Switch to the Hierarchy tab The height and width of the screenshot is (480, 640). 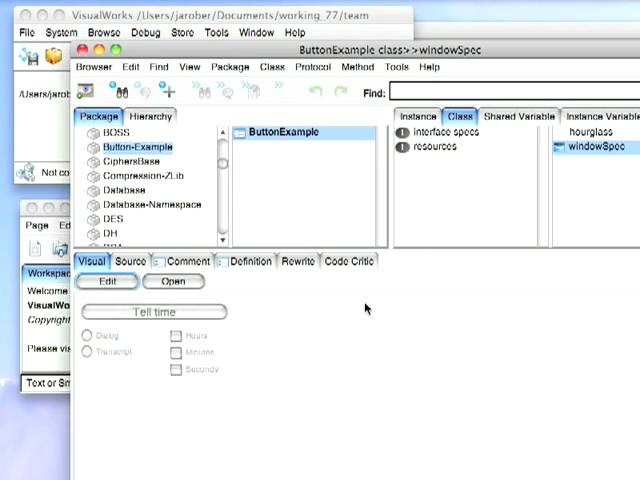point(151,117)
